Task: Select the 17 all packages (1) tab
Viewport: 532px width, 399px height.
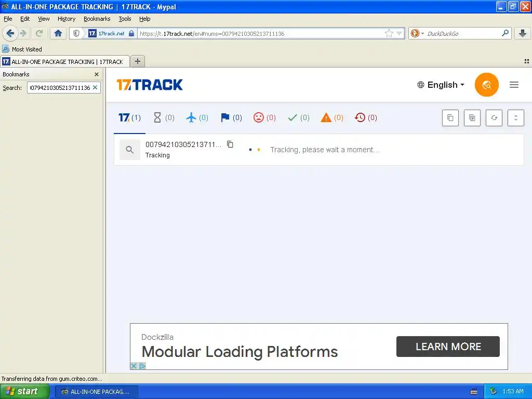Action: pos(129,118)
